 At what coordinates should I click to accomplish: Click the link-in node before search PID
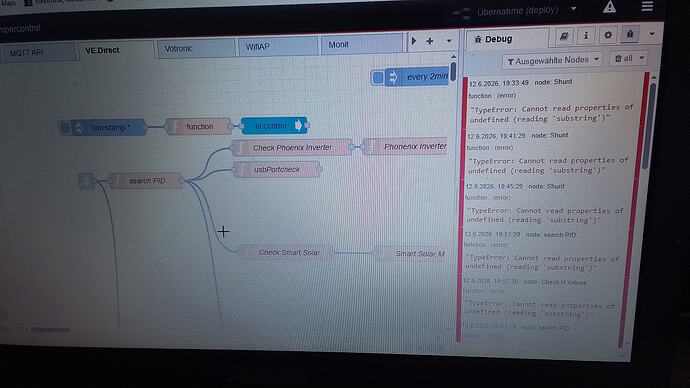pos(87,181)
